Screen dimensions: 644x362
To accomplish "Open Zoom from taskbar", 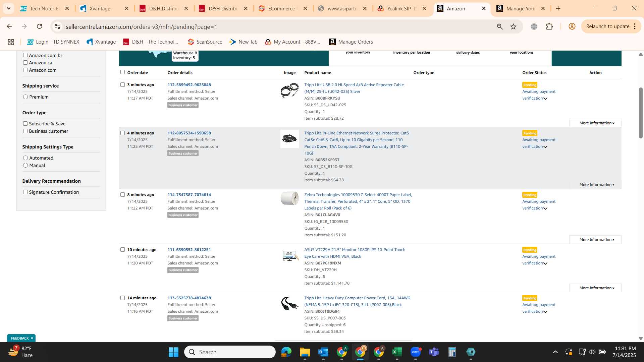I will point(415,352).
